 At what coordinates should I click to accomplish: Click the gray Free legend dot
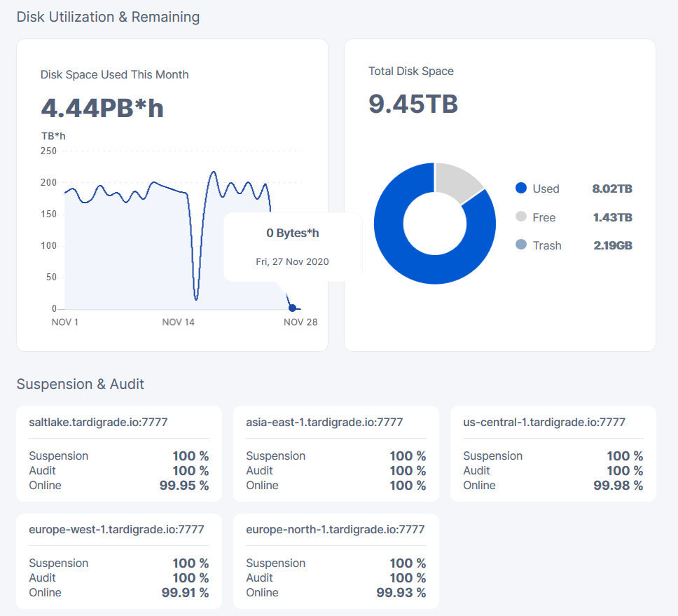point(520,217)
